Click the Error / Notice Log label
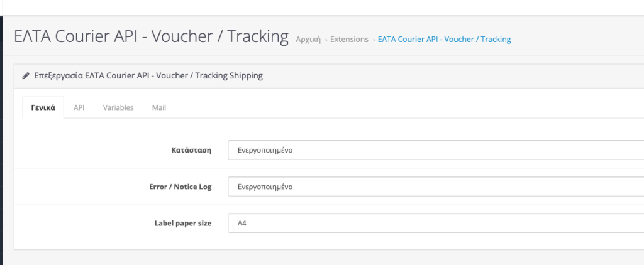Viewport: 644px width, 265px height. click(180, 187)
